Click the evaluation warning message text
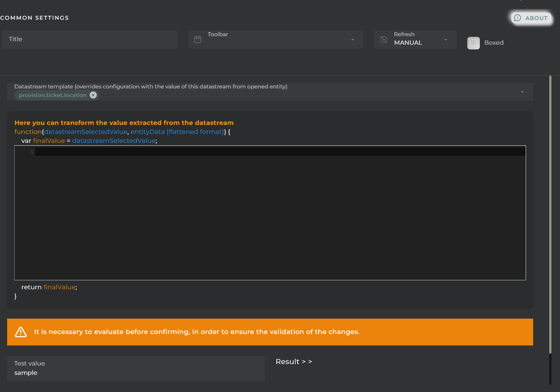 (197, 332)
